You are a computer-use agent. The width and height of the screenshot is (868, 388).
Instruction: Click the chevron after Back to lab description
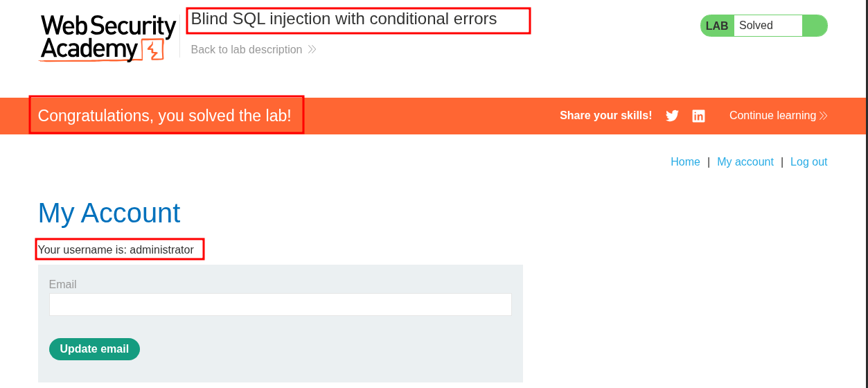click(x=312, y=50)
